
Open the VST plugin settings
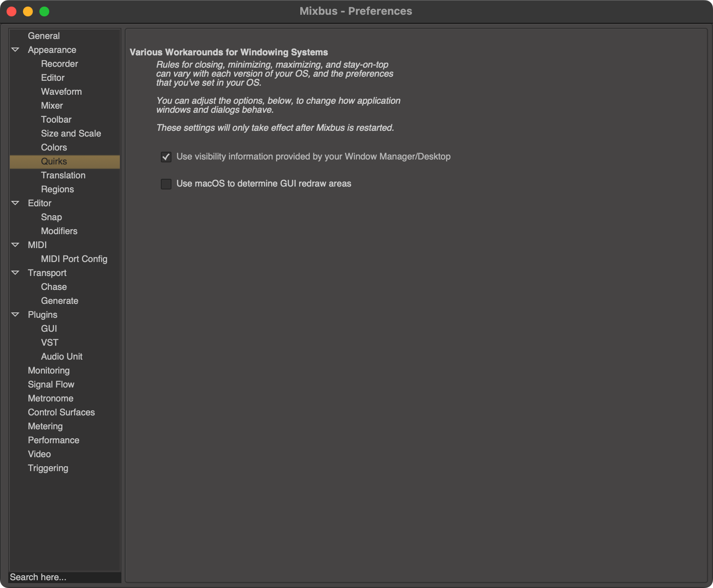point(49,342)
